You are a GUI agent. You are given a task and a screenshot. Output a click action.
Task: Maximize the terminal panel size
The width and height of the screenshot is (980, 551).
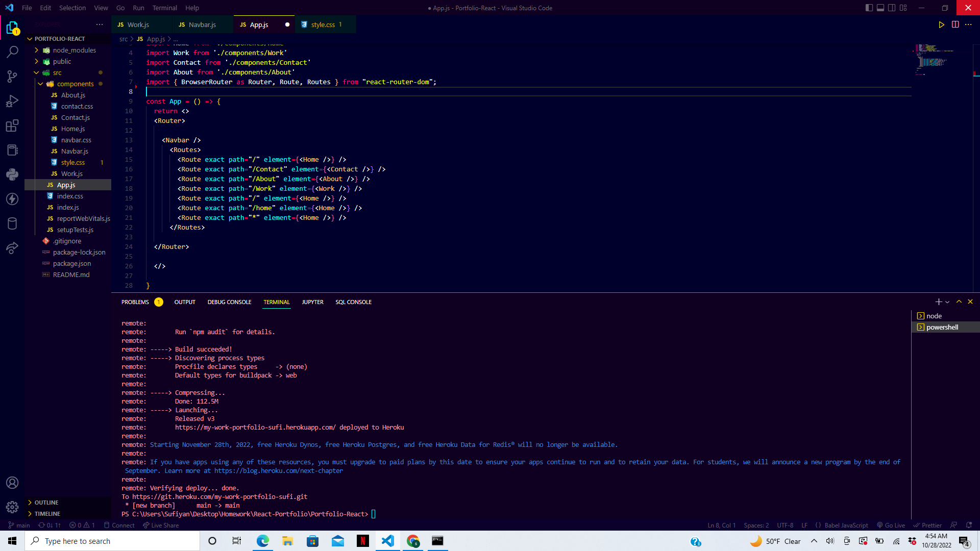coord(959,302)
